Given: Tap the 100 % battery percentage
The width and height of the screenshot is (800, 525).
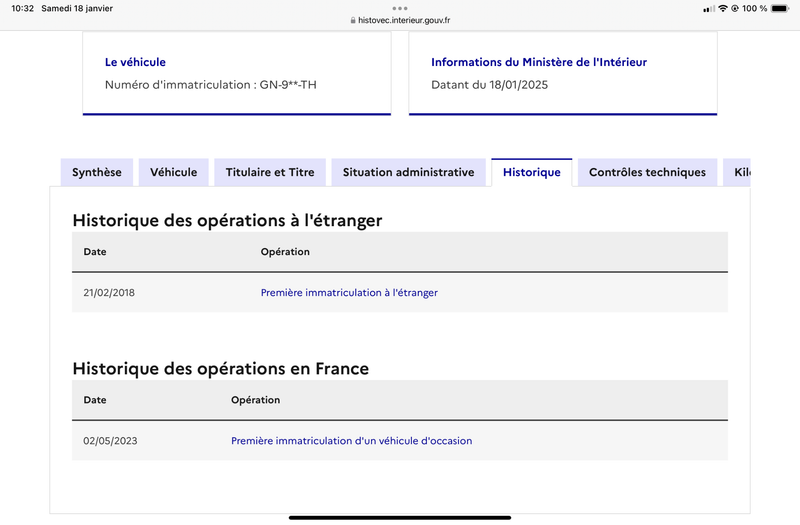Looking at the screenshot, I should click(x=755, y=8).
